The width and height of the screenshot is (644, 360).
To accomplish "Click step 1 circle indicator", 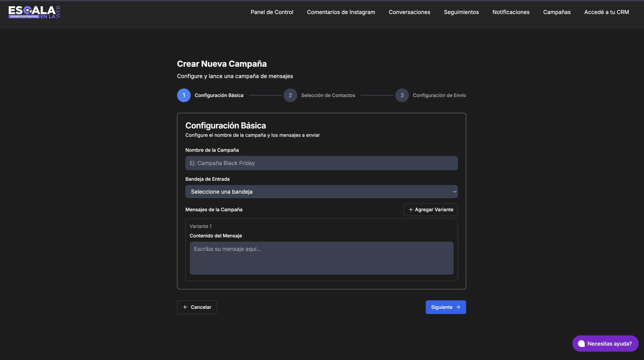I will tap(184, 95).
